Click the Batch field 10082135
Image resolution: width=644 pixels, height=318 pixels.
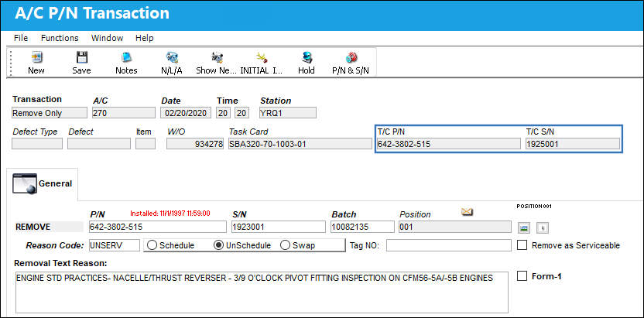(361, 227)
